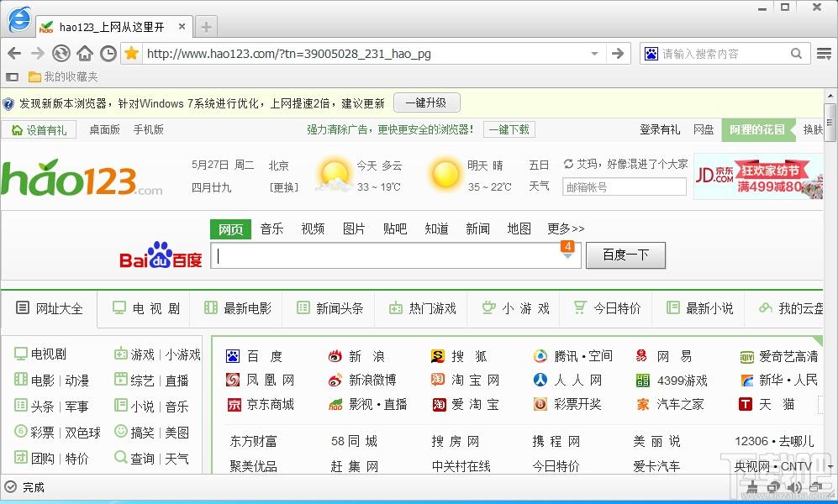Viewport: 838px width, 504px height.
Task: Open 爱奇艺高清 link
Action: [778, 356]
